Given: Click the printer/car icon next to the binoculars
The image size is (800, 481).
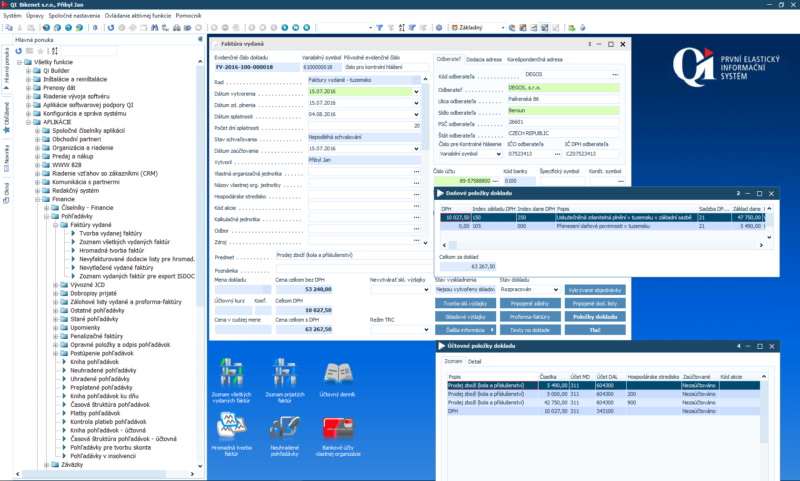Looking at the screenshot, I should tap(177, 28).
